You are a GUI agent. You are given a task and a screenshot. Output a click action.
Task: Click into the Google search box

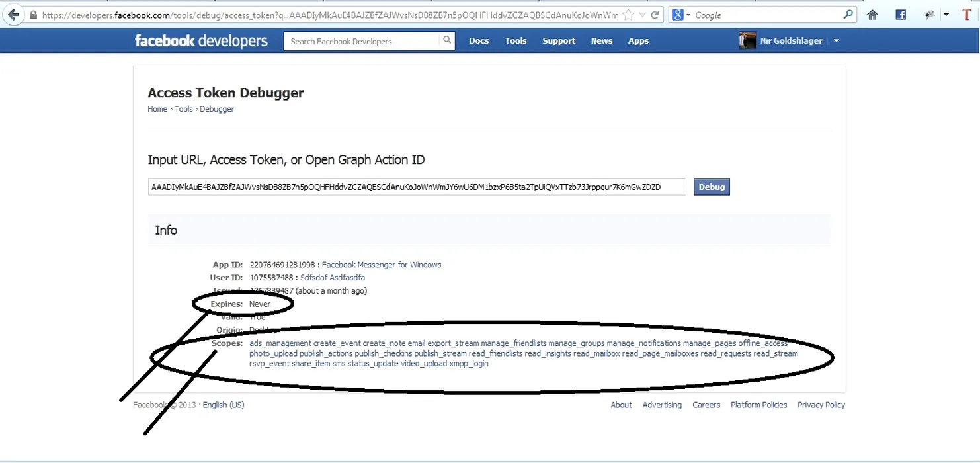[767, 15]
